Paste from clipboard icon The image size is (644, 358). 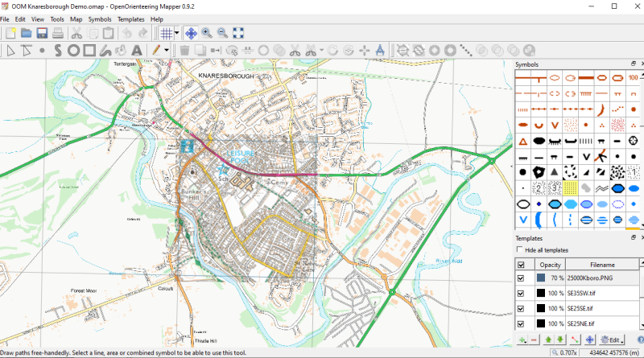[x=109, y=33]
